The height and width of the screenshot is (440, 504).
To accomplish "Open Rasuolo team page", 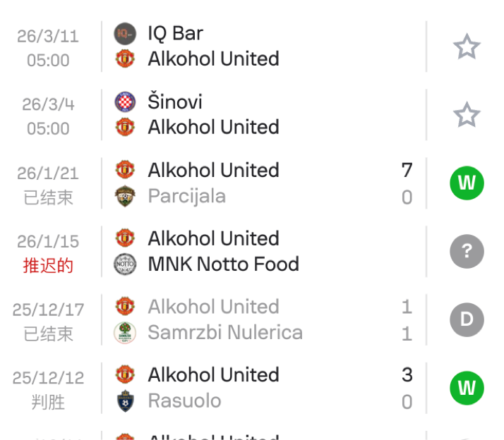I will click(x=184, y=401).
